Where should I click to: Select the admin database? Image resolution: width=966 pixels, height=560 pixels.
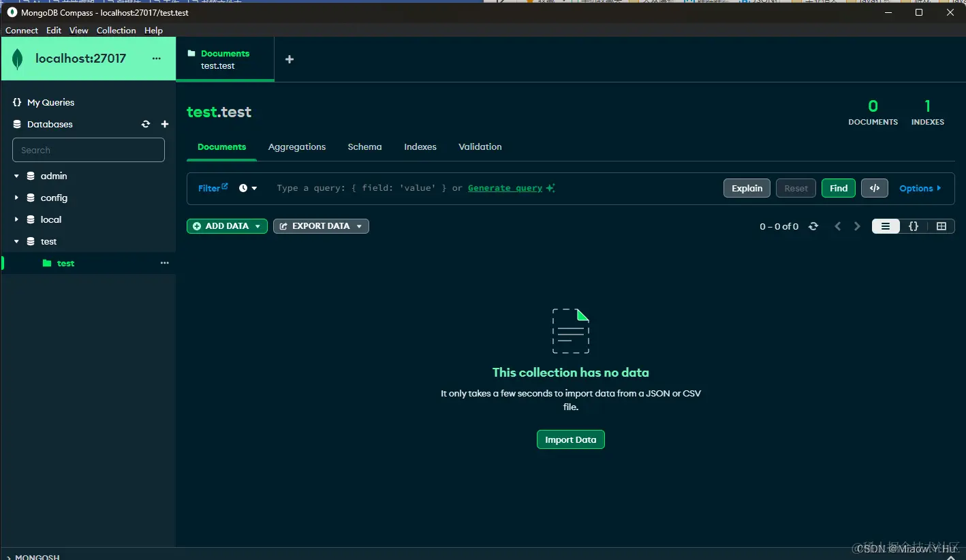pyautogui.click(x=54, y=176)
